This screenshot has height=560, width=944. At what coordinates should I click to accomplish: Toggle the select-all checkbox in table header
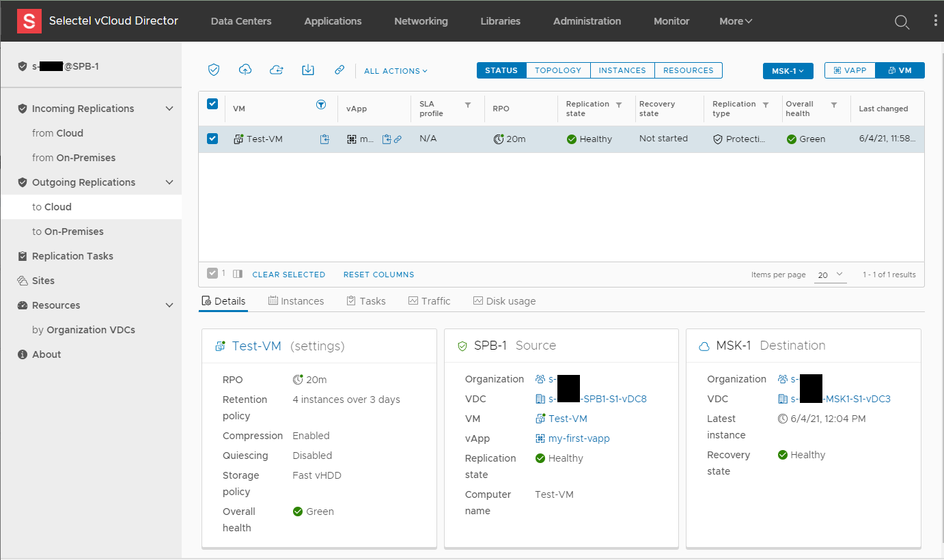[212, 104]
